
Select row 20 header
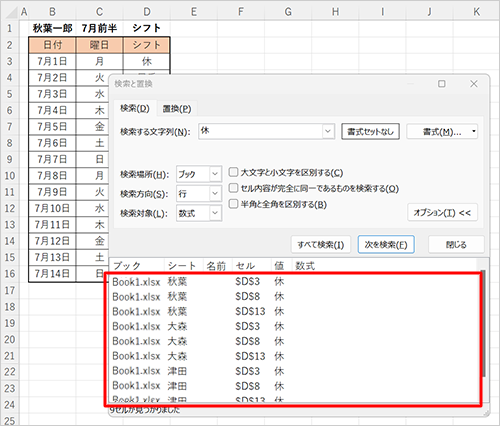tap(10, 340)
